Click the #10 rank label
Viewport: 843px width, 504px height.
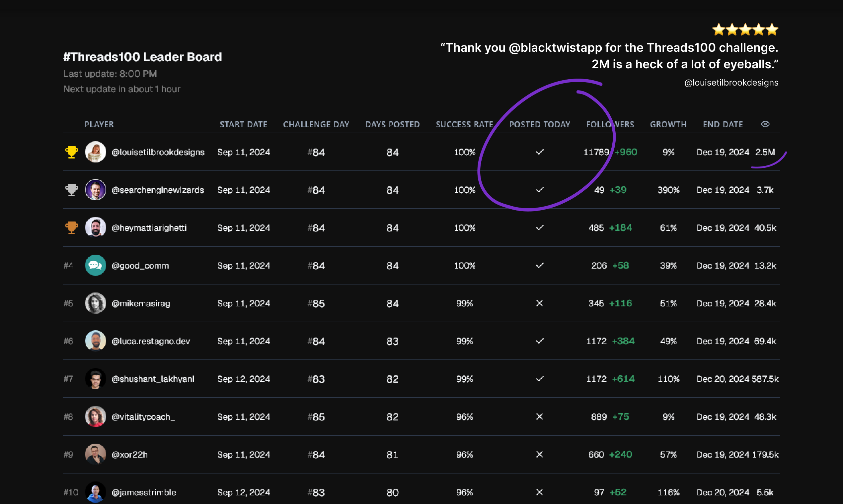71,492
